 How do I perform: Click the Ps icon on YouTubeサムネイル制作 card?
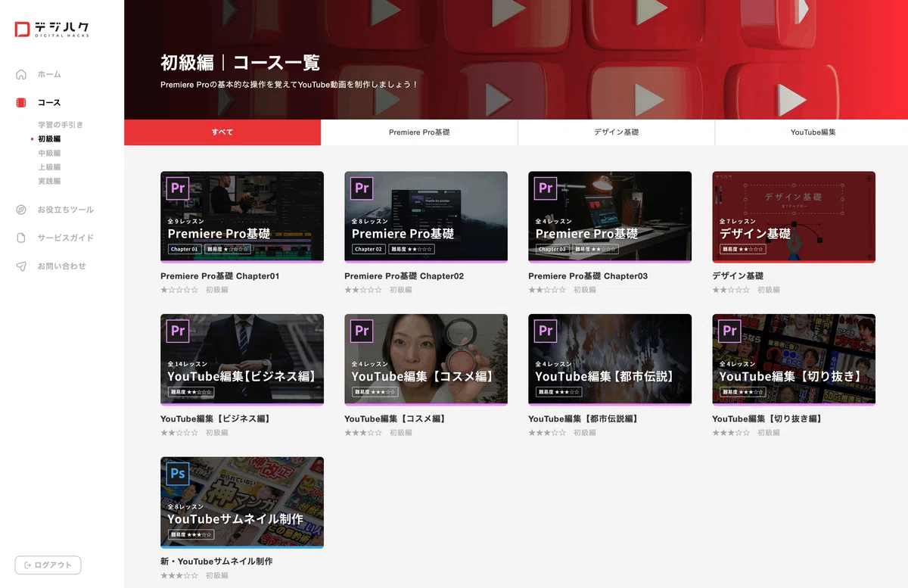pos(178,474)
